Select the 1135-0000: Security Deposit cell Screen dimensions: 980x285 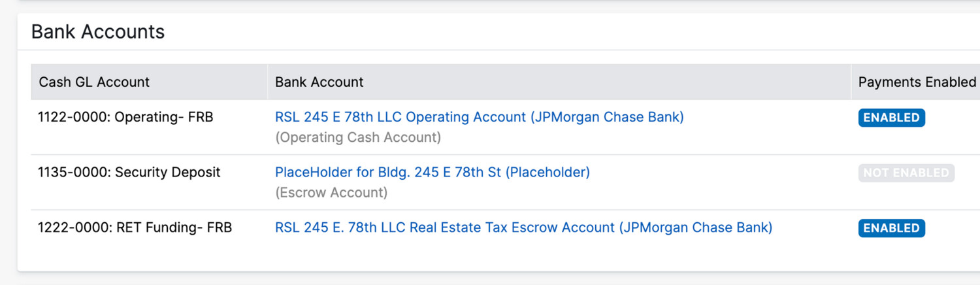[x=129, y=173]
